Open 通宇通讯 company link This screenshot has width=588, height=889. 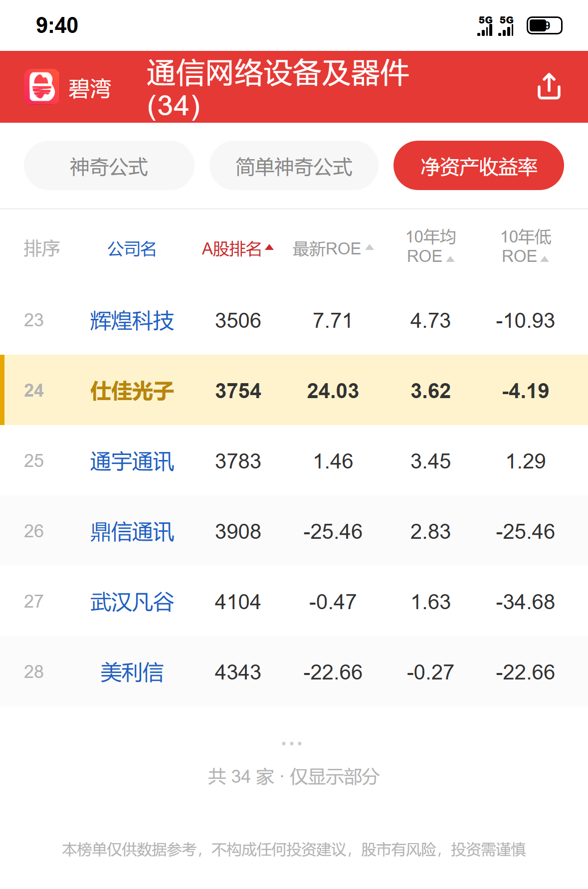click(x=132, y=461)
